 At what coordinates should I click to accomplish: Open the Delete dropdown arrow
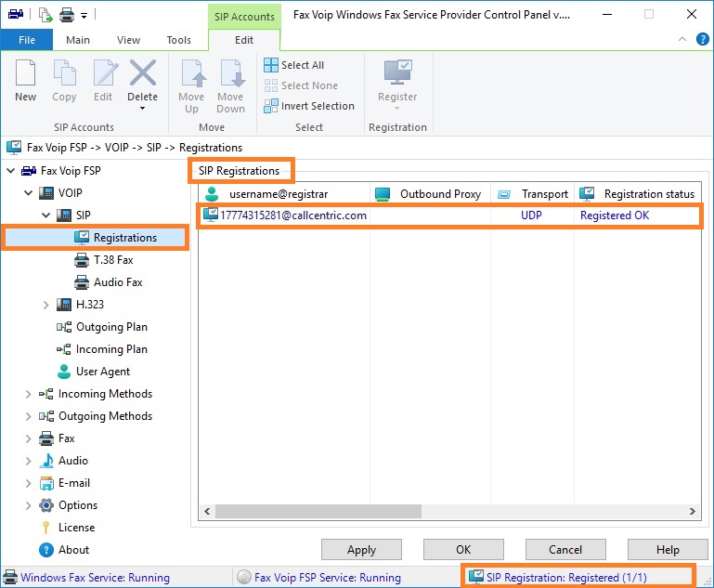click(143, 109)
